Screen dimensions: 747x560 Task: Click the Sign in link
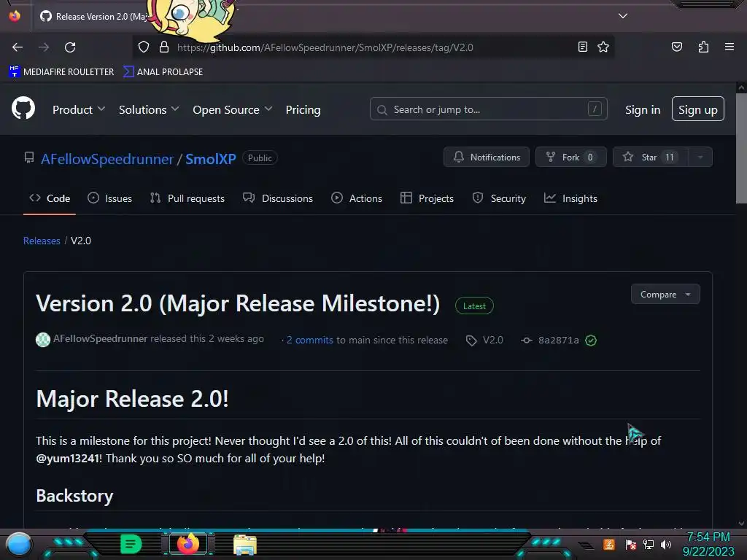(643, 110)
